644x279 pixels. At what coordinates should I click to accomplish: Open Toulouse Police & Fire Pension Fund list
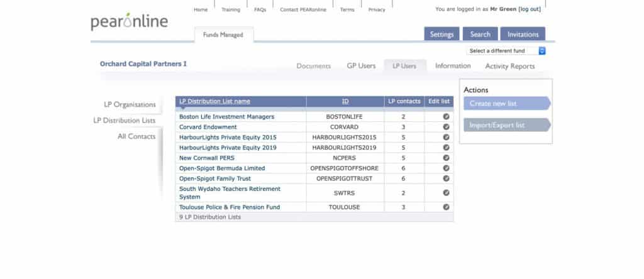pos(230,207)
